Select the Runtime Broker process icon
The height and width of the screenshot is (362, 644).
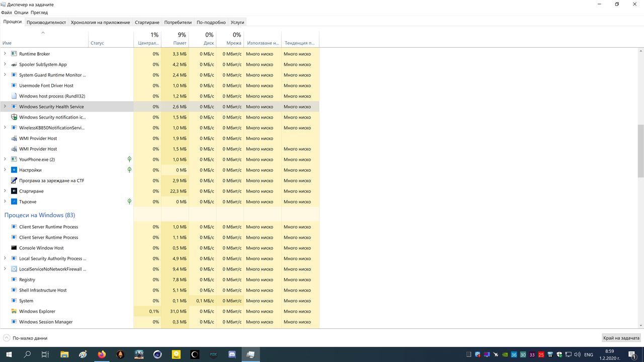pyautogui.click(x=14, y=54)
